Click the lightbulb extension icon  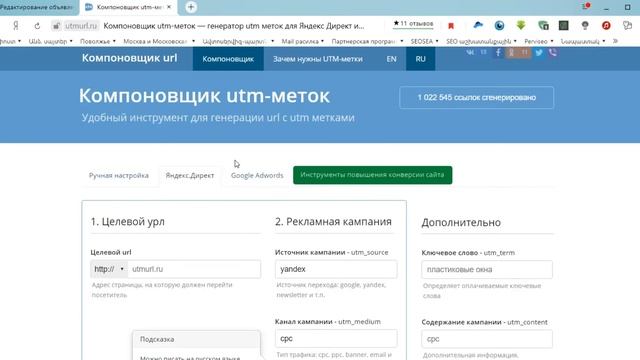[x=585, y=25]
